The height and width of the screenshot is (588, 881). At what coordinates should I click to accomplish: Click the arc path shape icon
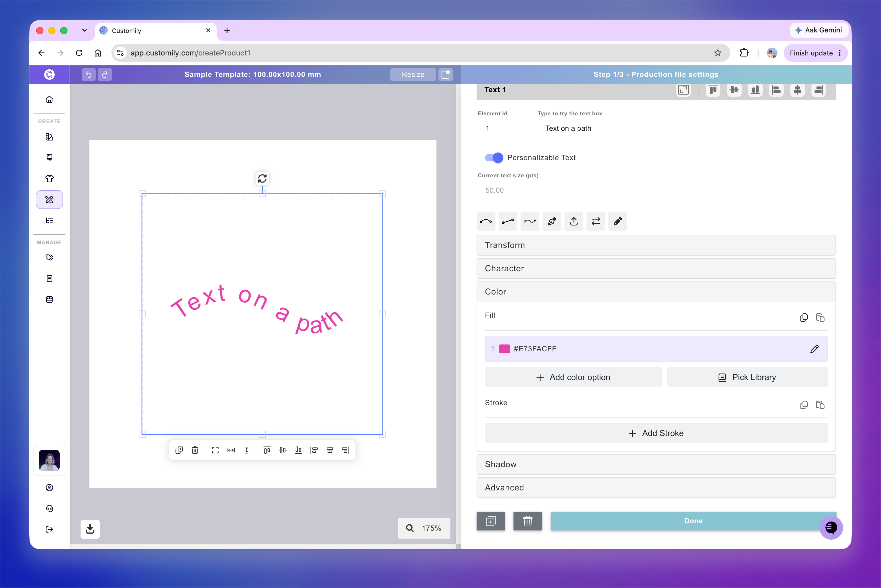[486, 221]
